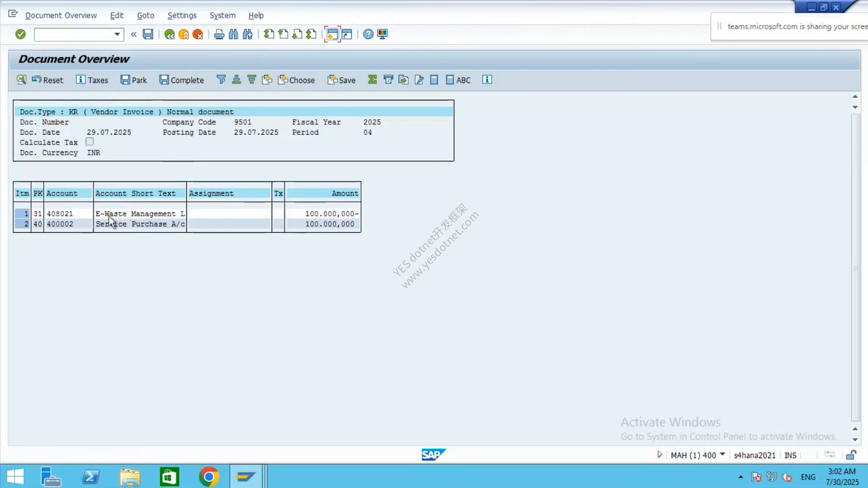Open the Settings menu

point(182,15)
